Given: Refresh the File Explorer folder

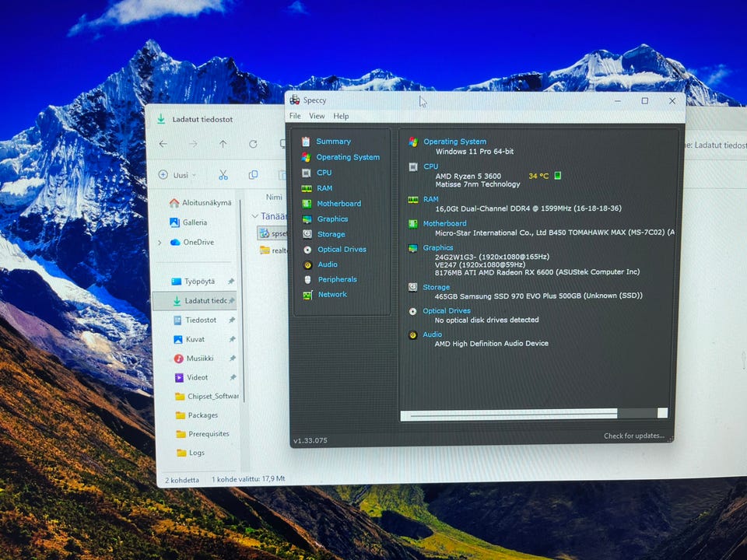Looking at the screenshot, I should pos(253,144).
